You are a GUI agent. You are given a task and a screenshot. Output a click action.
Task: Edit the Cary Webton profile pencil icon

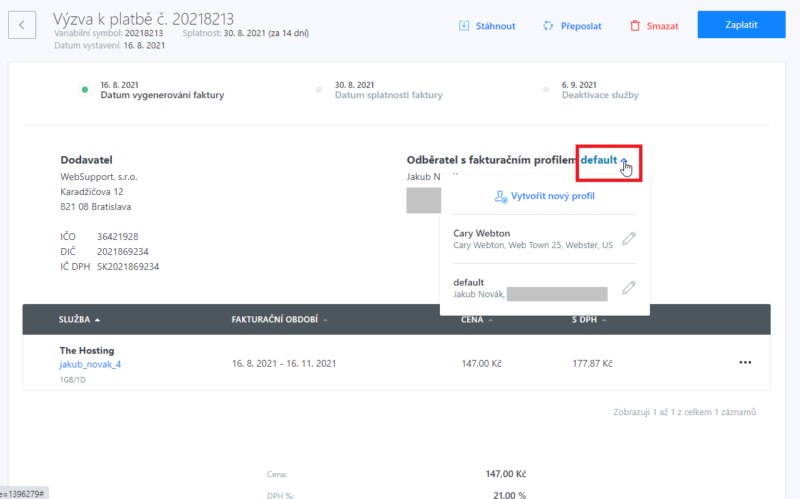point(629,239)
